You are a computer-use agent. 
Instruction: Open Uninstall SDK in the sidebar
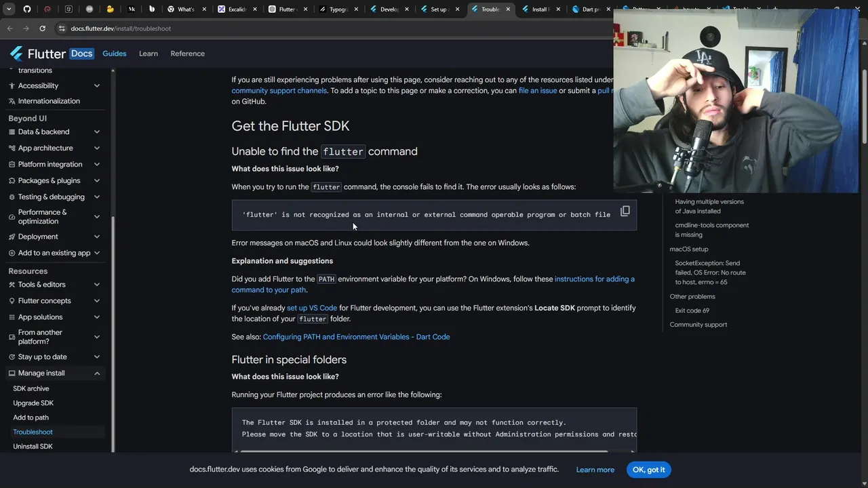(x=33, y=447)
